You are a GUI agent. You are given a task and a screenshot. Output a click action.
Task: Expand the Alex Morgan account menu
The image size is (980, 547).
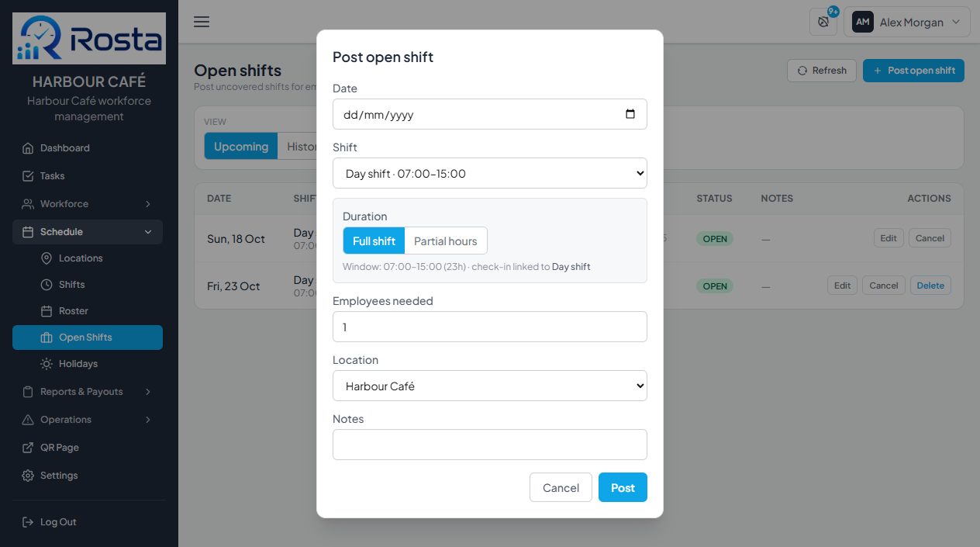[x=907, y=22]
